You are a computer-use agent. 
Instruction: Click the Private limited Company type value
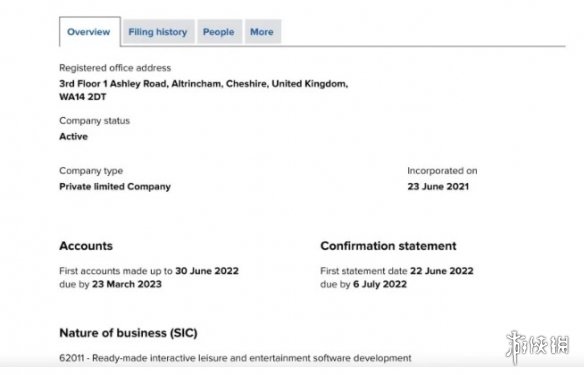coord(115,187)
